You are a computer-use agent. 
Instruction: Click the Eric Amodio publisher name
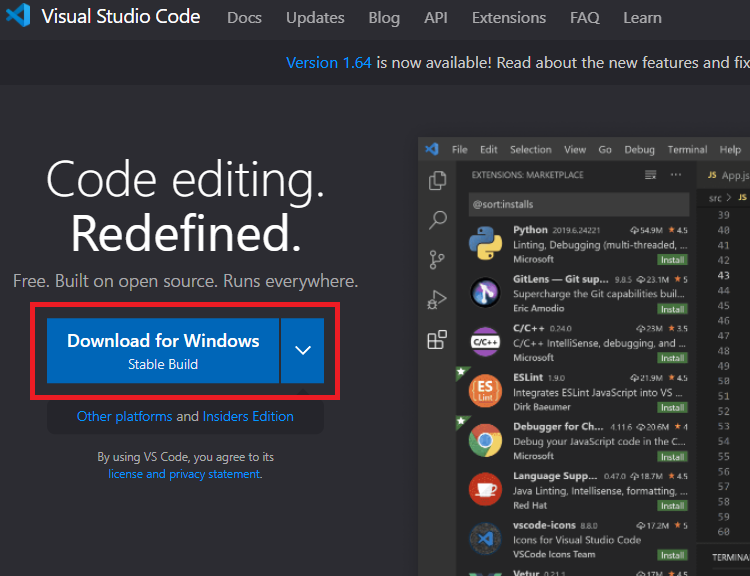coord(538,309)
